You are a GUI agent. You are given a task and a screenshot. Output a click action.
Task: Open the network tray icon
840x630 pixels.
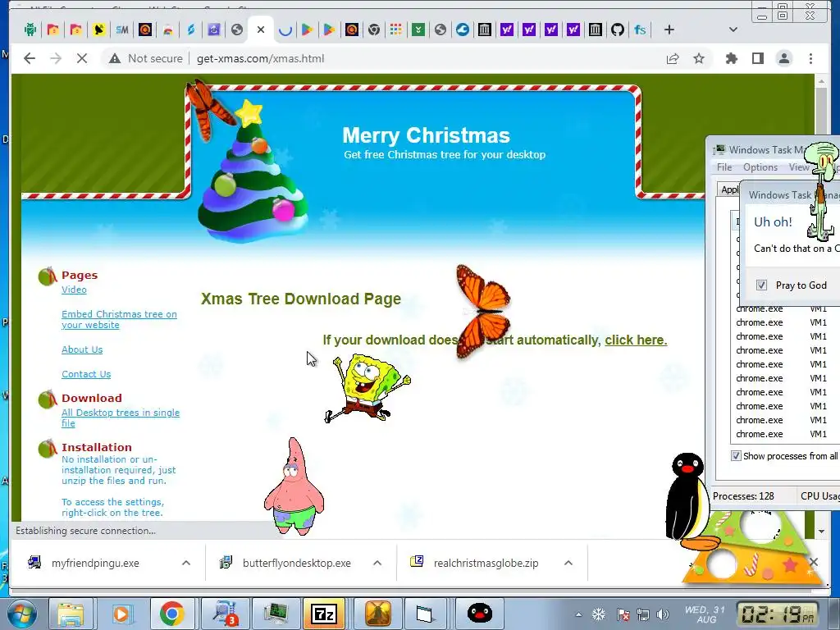click(x=643, y=614)
